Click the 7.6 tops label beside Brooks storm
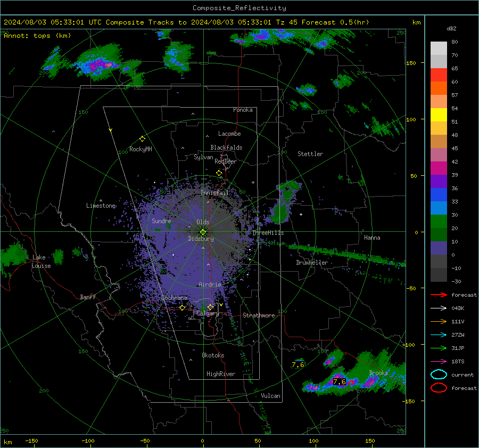Image resolution: width=479 pixels, height=448 pixels. click(x=340, y=381)
